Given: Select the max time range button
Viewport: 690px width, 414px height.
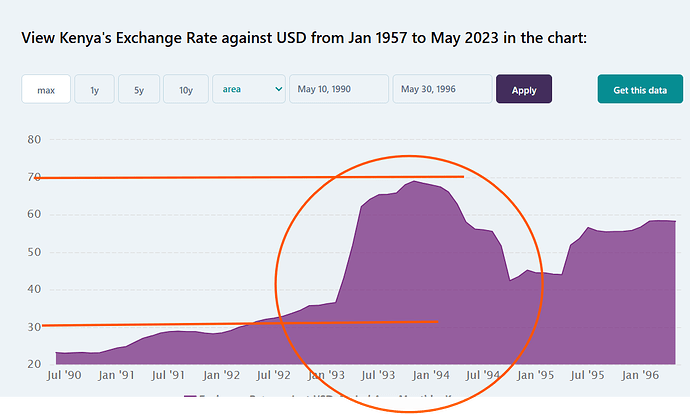Looking at the screenshot, I should (46, 90).
